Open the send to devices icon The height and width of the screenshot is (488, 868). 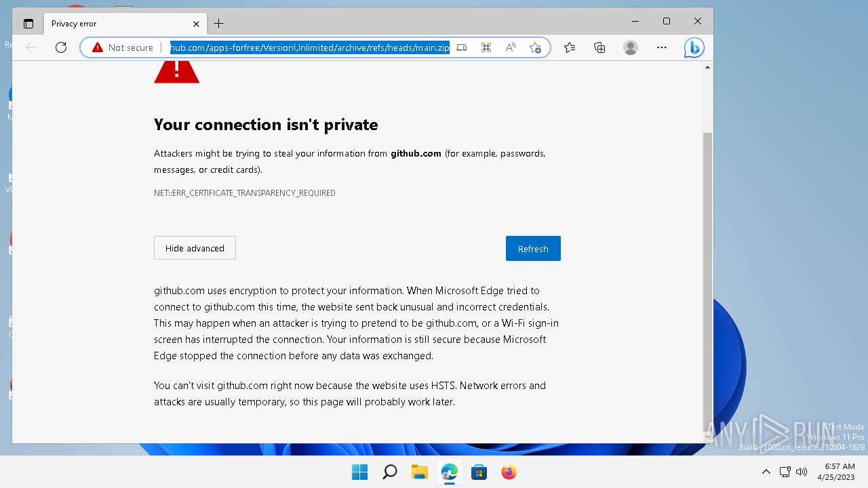[x=462, y=47]
